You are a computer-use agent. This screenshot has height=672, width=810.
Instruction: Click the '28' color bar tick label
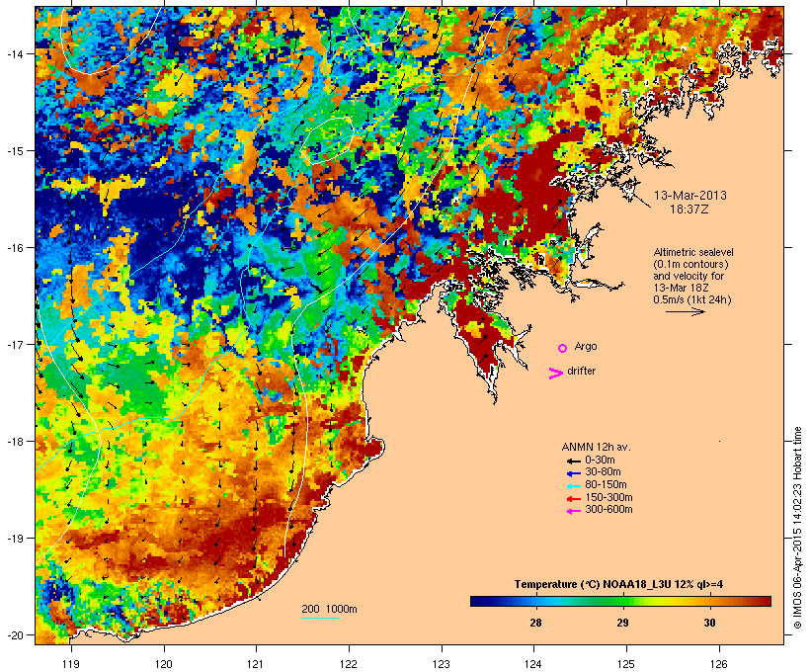[535, 623]
